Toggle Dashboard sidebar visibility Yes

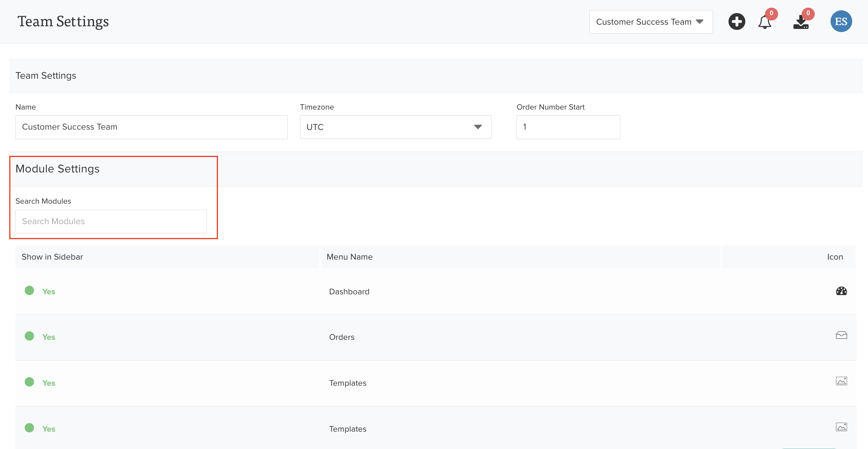coord(29,290)
